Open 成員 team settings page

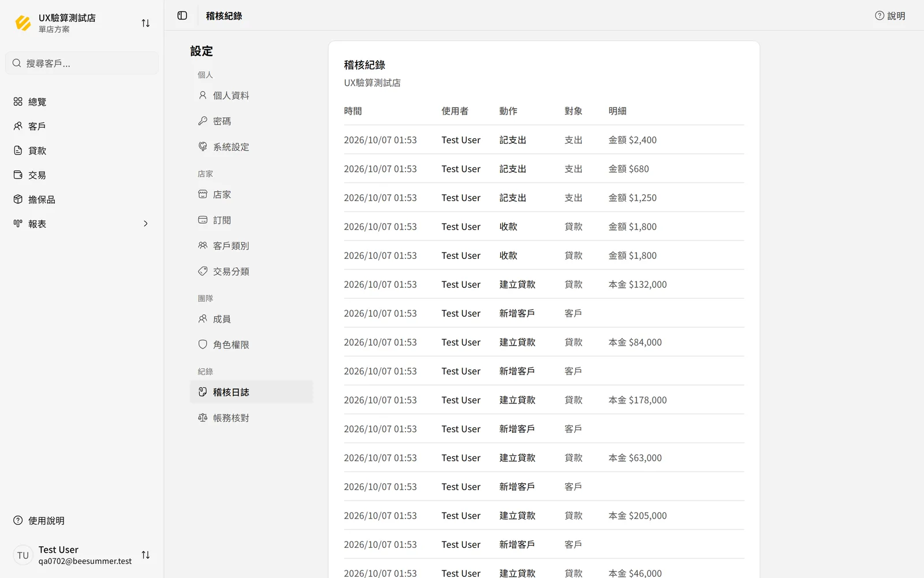point(251,318)
